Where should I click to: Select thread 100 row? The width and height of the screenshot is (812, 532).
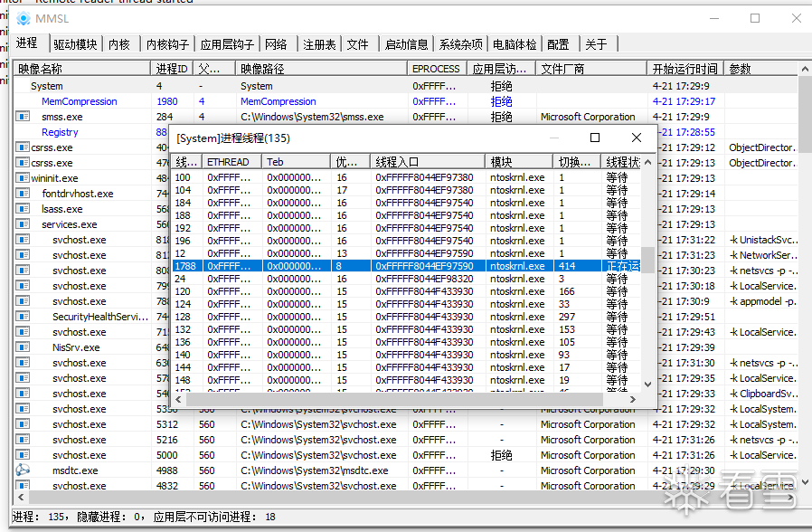click(407, 177)
